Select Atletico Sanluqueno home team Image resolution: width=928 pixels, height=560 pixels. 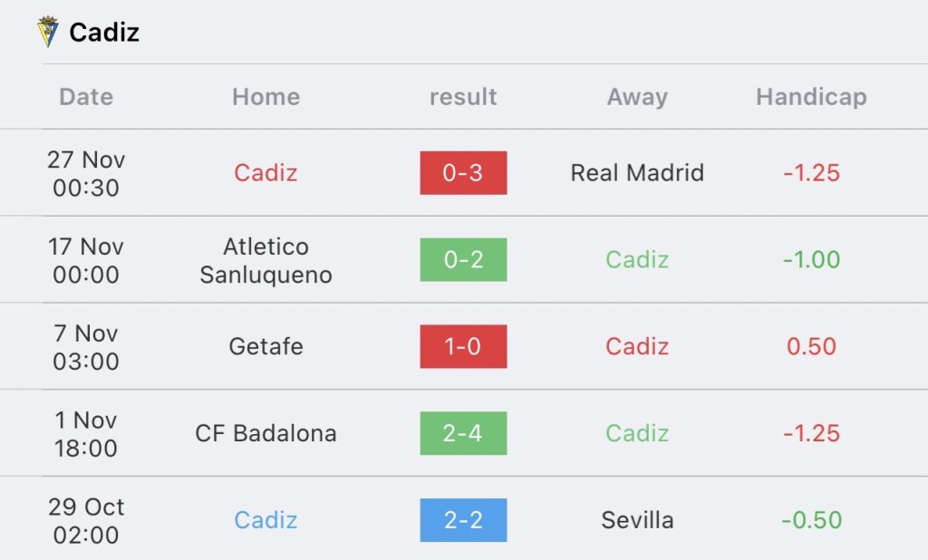pos(266,260)
